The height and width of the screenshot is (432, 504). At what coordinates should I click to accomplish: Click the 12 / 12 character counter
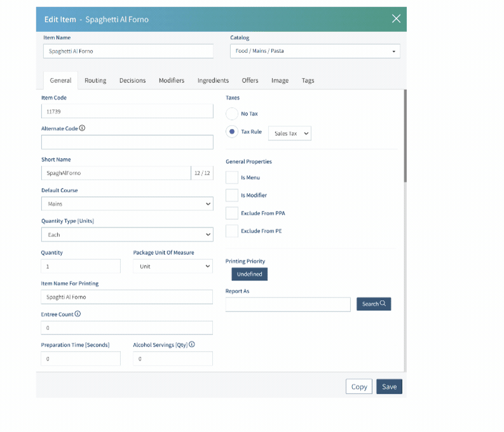click(202, 173)
